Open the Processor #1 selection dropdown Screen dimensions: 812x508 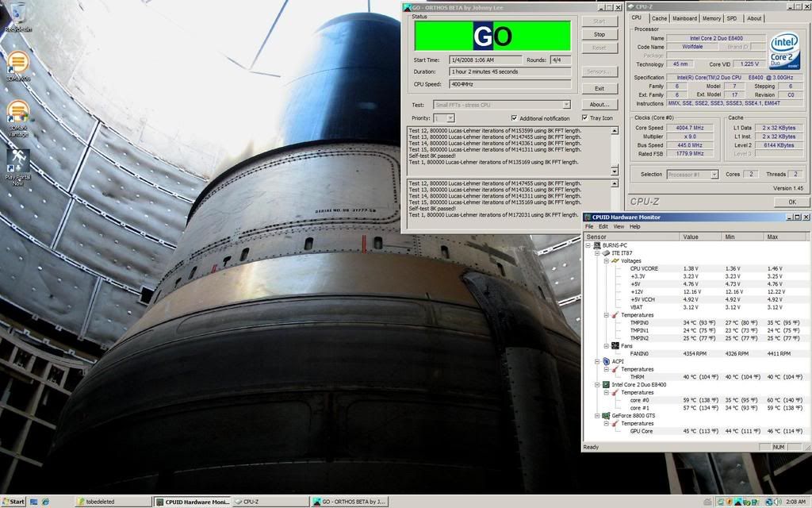pos(714,175)
